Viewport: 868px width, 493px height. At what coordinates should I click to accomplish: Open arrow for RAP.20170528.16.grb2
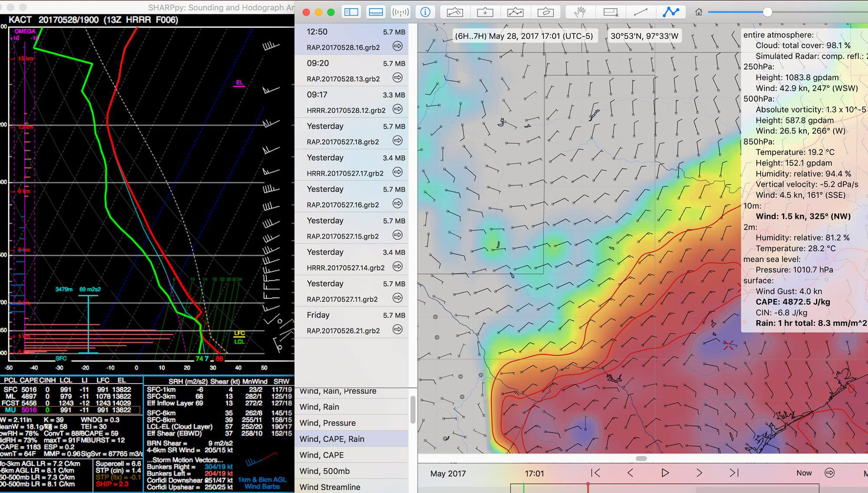398,46
